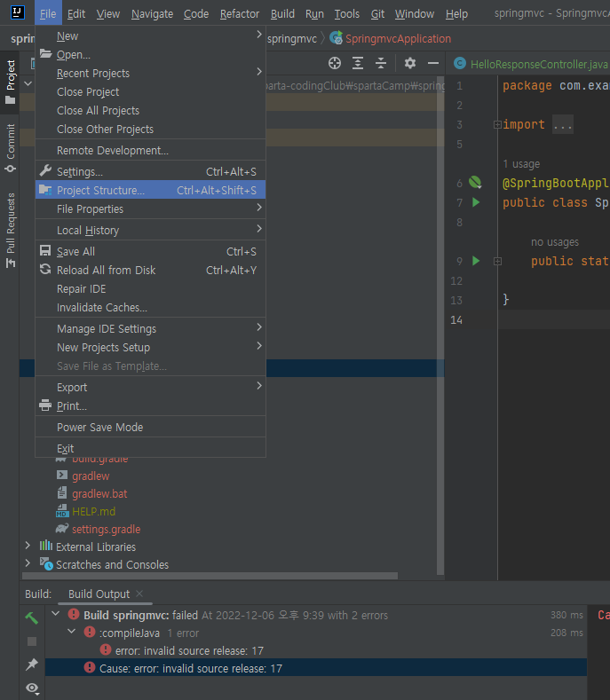Select Exit from File menu
Screen dimensions: 610x700
tap(150, 448)
